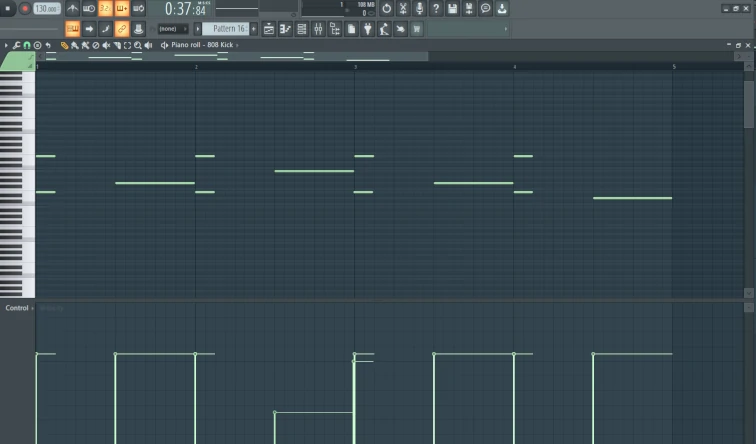Viewport: 756px width, 444px height.
Task: Click the tophat scheduling icon
Action: [x=138, y=29]
